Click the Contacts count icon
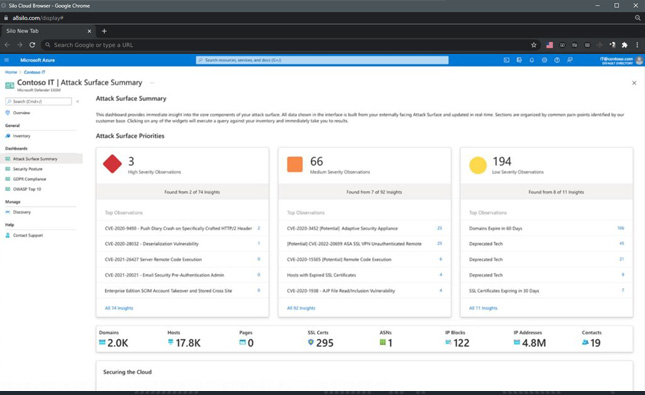 point(585,342)
